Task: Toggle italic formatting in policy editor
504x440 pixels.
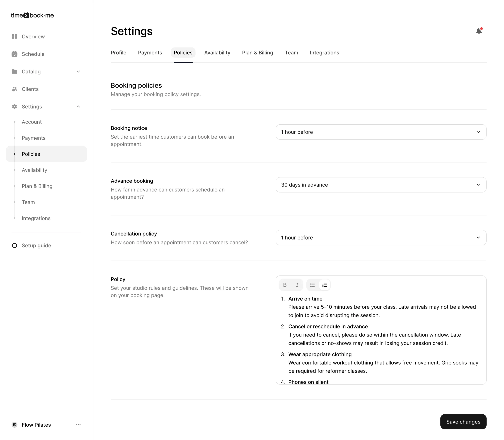Action: tap(297, 285)
